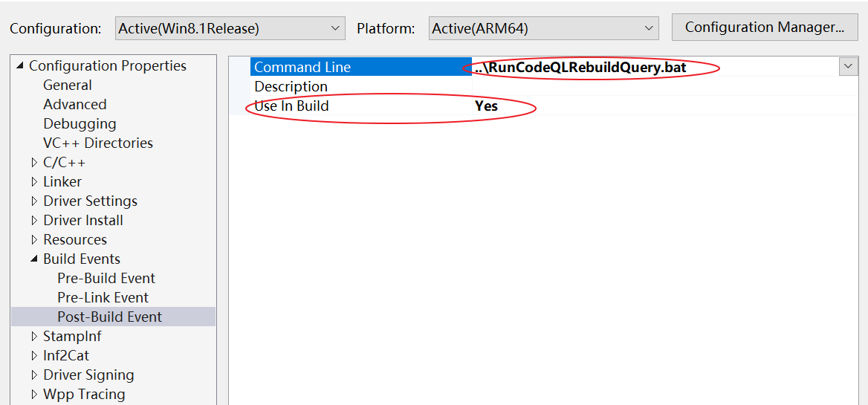Image resolution: width=868 pixels, height=405 pixels.
Task: Expand the Driver Install node
Action: point(34,221)
